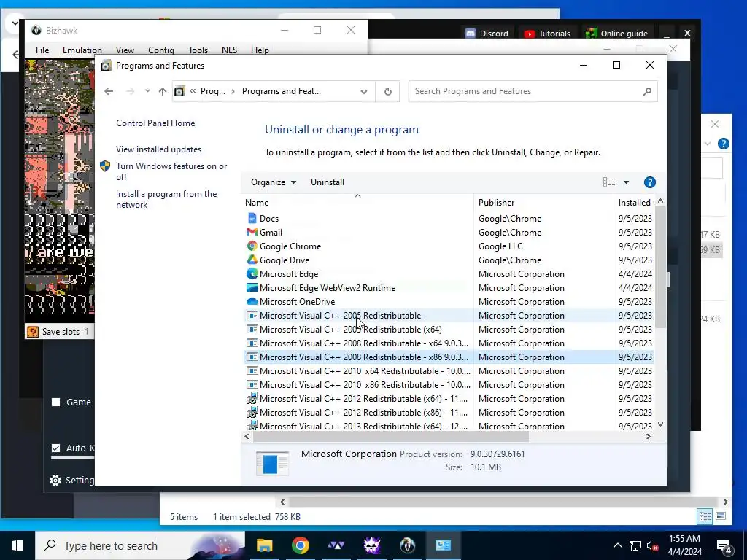Open the Online guide link
Viewport: 747px width, 560px height.
[x=616, y=34]
